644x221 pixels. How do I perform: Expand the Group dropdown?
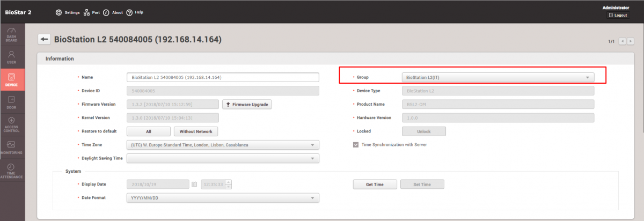tap(498, 77)
